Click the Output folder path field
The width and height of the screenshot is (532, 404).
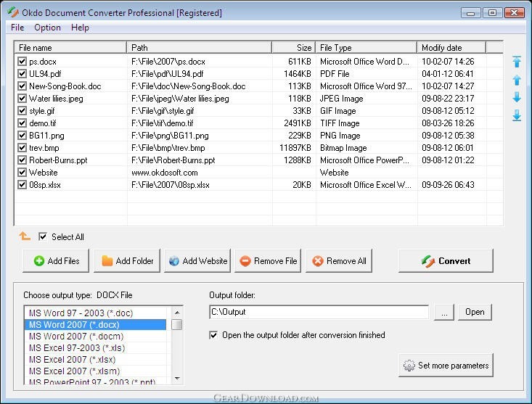pyautogui.click(x=321, y=312)
